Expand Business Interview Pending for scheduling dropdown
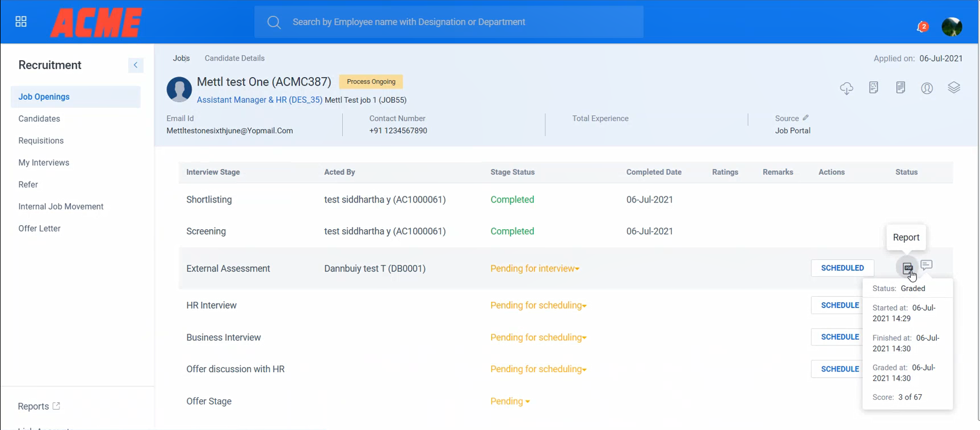 point(539,338)
